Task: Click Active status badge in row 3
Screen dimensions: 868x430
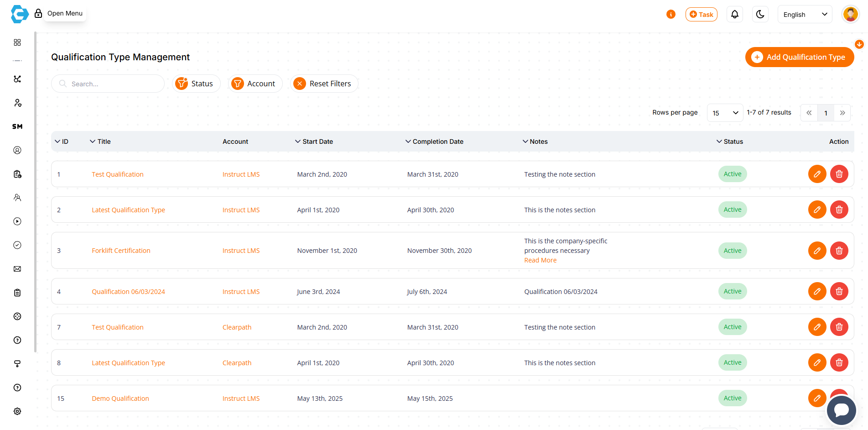Action: coord(733,251)
